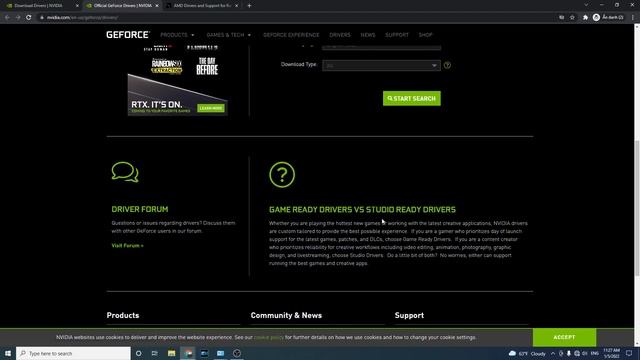Close the Official GeForce Drivers tab
Image resolution: width=640 pixels, height=360 pixels.
[157, 6]
